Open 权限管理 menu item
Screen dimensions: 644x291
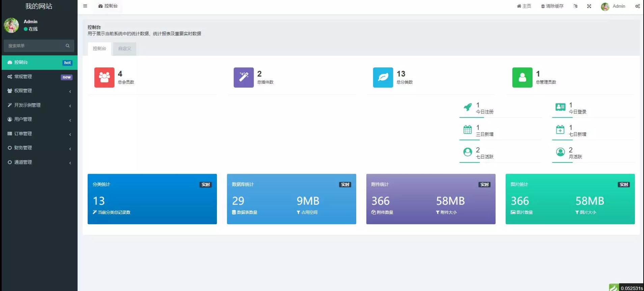pyautogui.click(x=39, y=91)
